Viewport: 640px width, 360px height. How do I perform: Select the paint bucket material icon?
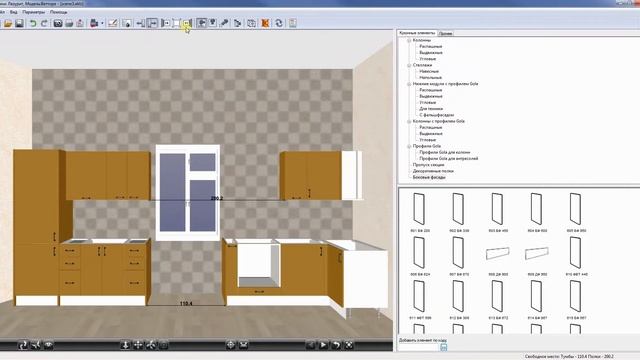(x=127, y=23)
